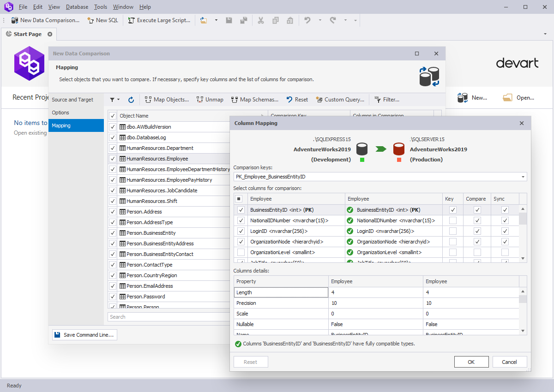Enable the Key checkbox for NationalIDNumber
The image size is (554, 392).
(452, 220)
